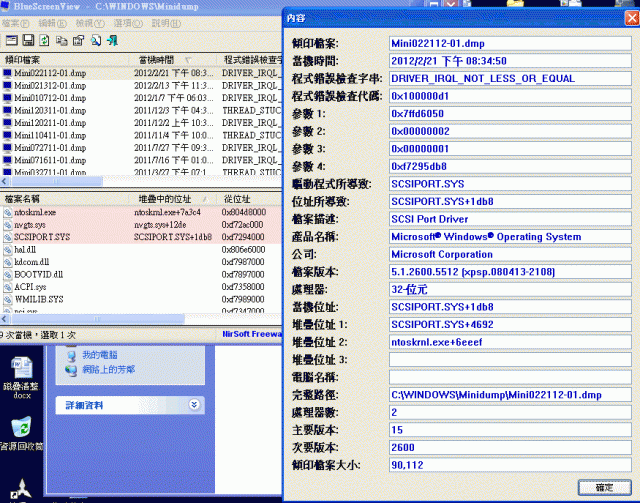Click the full path C:\WINDOWS\Minidump field
The height and width of the screenshot is (503, 640).
click(510, 395)
